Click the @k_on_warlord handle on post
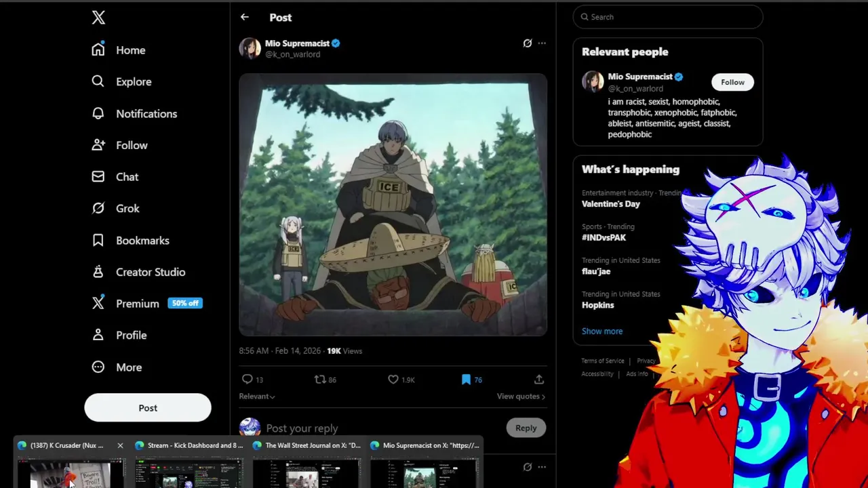Image resolution: width=868 pixels, height=488 pixels. [292, 54]
